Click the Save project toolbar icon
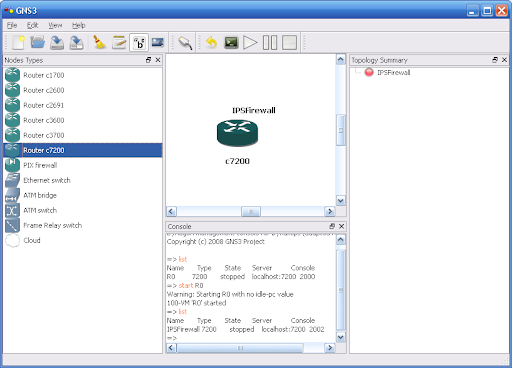 pyautogui.click(x=57, y=43)
